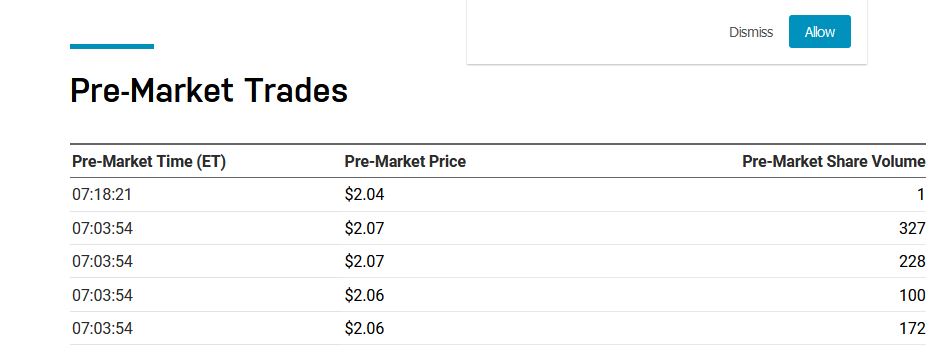Click the Pre-Market Time (ET) column header
This screenshot has width=951, height=362.
149,161
